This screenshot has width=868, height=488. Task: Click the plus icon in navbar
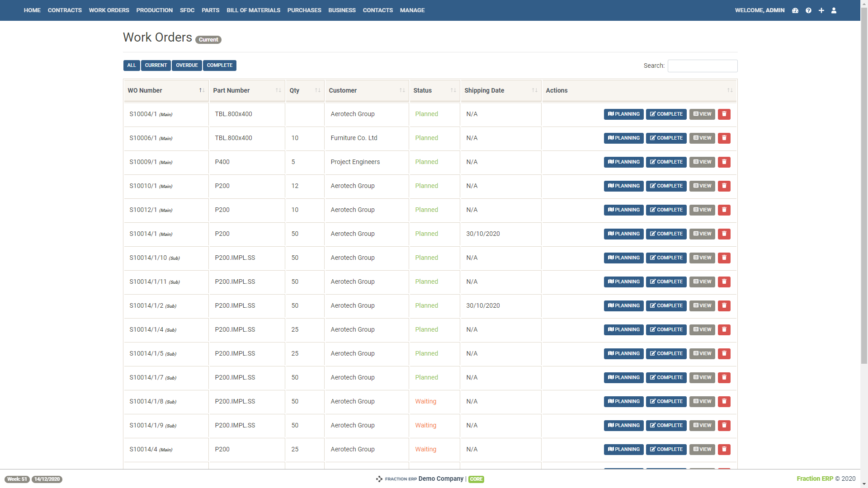tap(821, 10)
